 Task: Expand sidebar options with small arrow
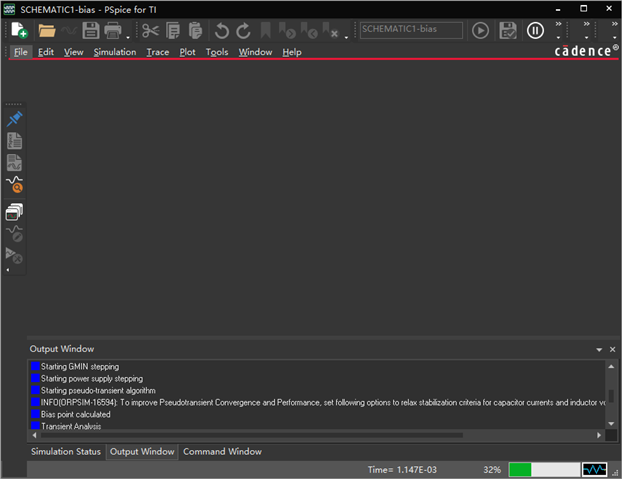pos(8,270)
